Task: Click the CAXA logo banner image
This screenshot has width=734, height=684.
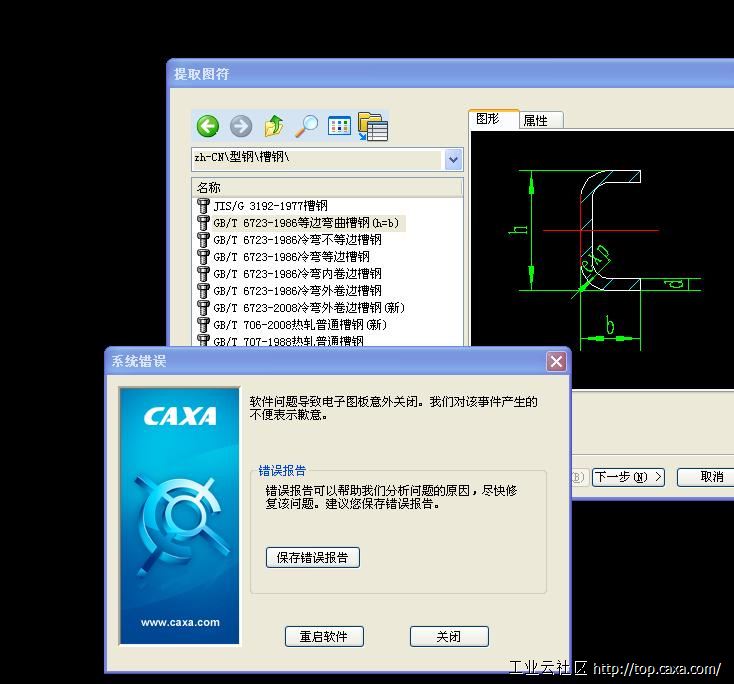Action: (180, 516)
